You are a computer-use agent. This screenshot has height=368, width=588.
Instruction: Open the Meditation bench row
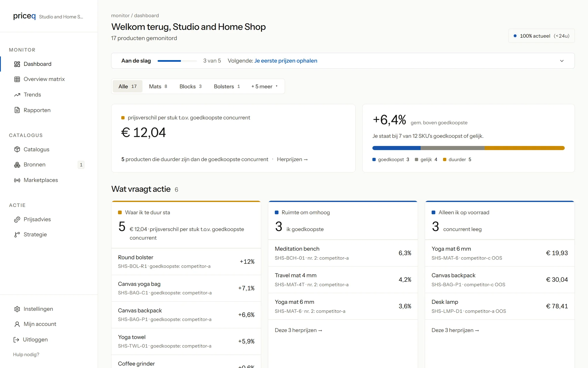(343, 253)
